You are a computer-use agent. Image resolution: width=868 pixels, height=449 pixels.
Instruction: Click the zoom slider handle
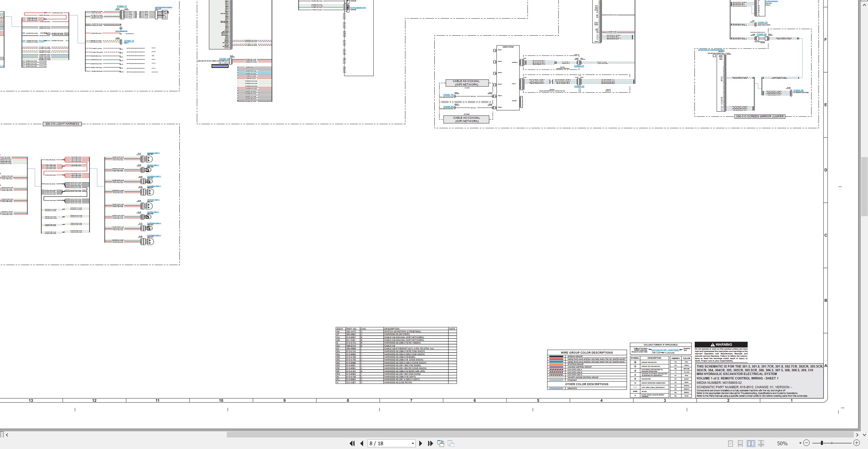pos(822,443)
